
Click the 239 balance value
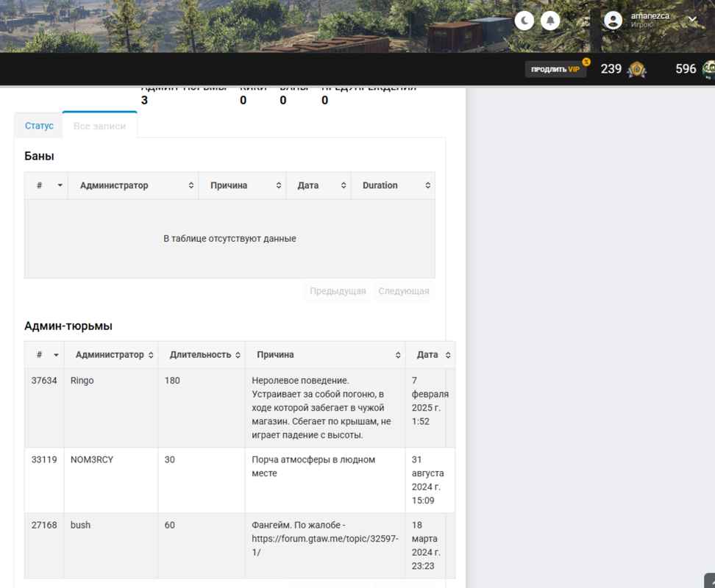click(x=611, y=69)
